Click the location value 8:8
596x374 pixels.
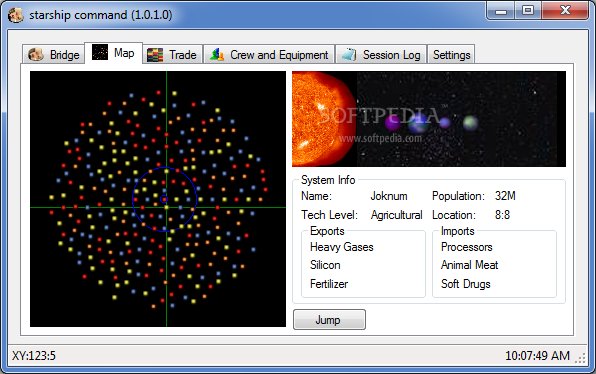(502, 215)
